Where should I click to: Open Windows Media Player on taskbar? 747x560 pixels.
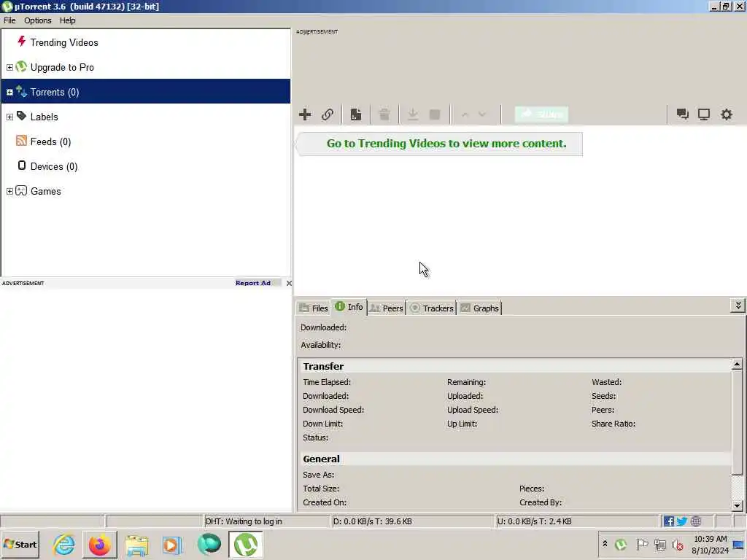[x=172, y=544]
